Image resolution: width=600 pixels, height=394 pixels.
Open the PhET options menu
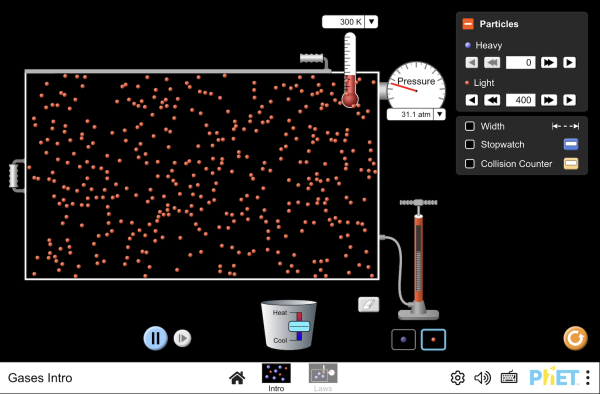click(x=588, y=378)
